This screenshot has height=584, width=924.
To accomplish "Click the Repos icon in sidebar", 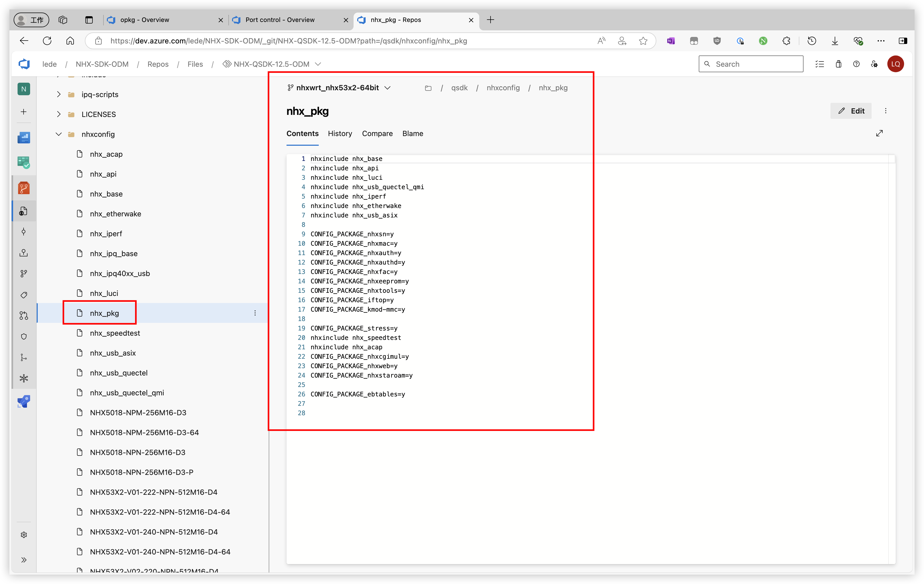I will click(24, 188).
